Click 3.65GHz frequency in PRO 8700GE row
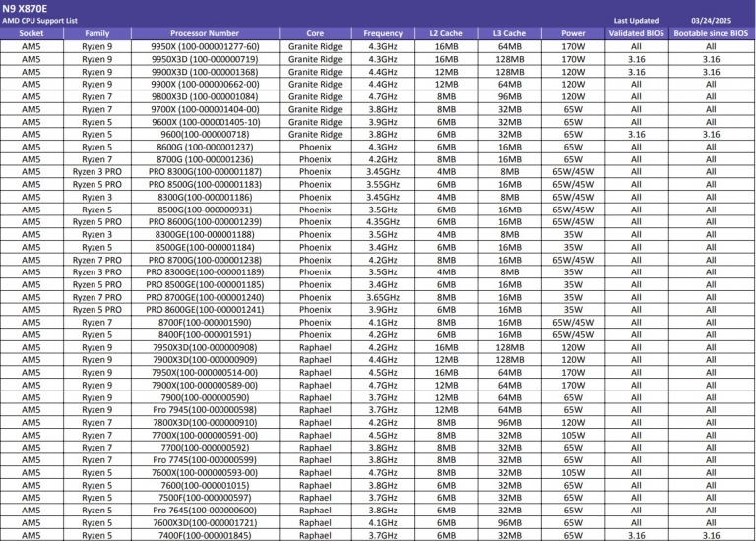The width and height of the screenshot is (756, 541). pyautogui.click(x=383, y=297)
